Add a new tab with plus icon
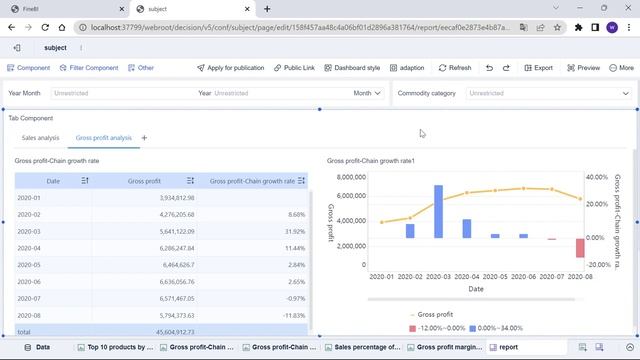Image resolution: width=640 pixels, height=360 pixels. coord(144,138)
